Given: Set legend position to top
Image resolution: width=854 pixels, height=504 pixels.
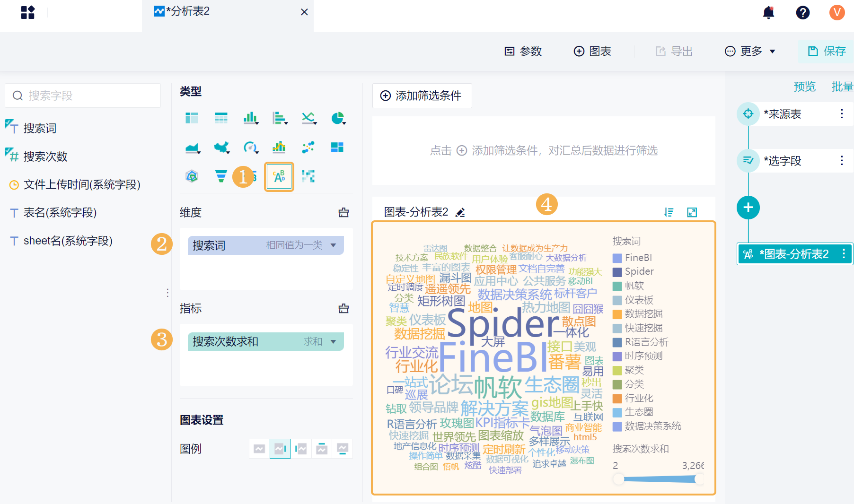Looking at the screenshot, I should [322, 449].
